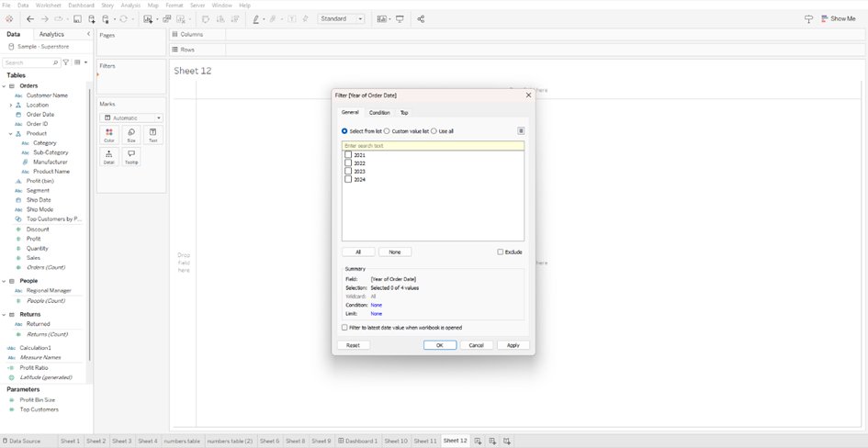This screenshot has width=868, height=448.
Task: Click the Undo back arrow icon
Action: 29,18
